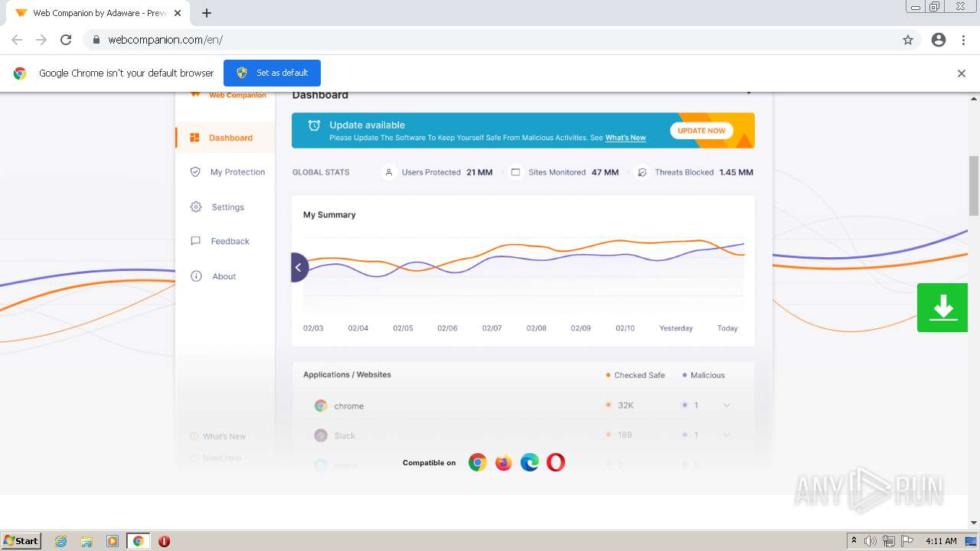Reload the page
Viewport: 980px width, 551px height.
pos(66,40)
